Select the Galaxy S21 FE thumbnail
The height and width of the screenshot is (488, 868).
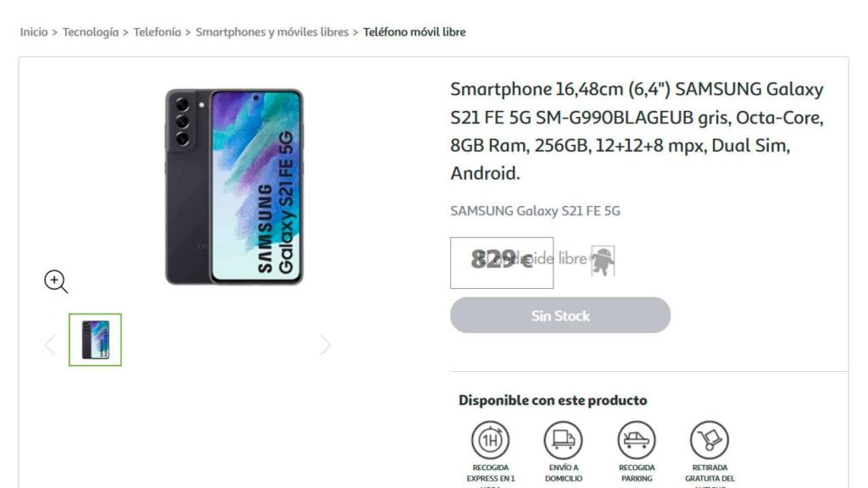click(x=95, y=340)
